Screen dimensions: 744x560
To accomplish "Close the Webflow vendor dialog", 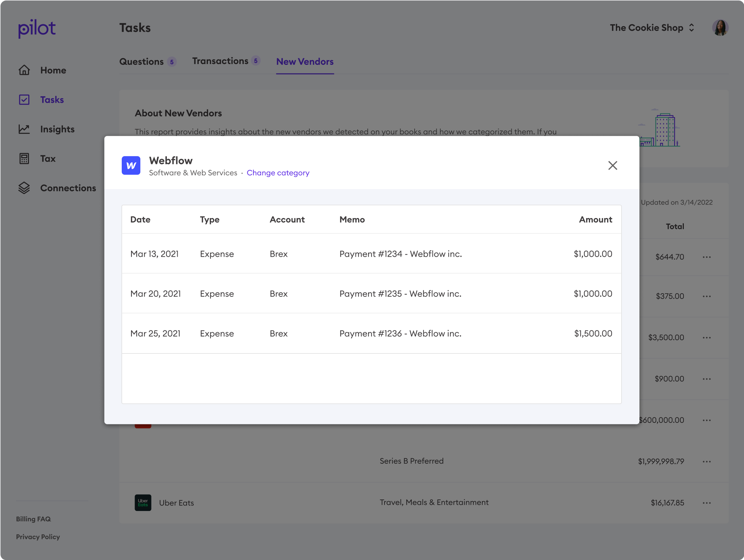I will coord(613,165).
